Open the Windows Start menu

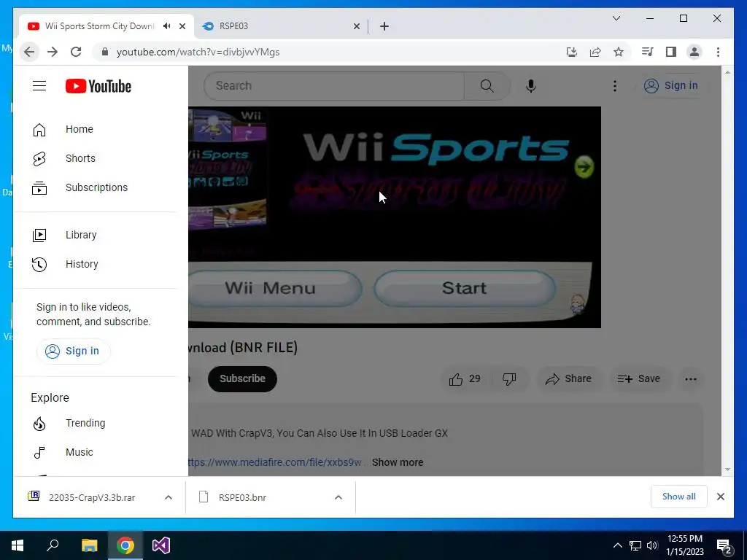(x=18, y=545)
